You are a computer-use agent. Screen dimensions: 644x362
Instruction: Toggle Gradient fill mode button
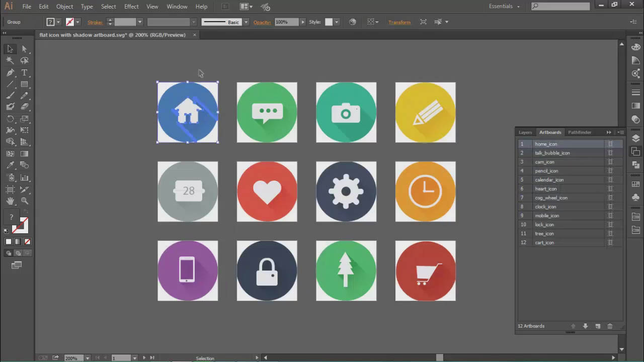[18, 242]
